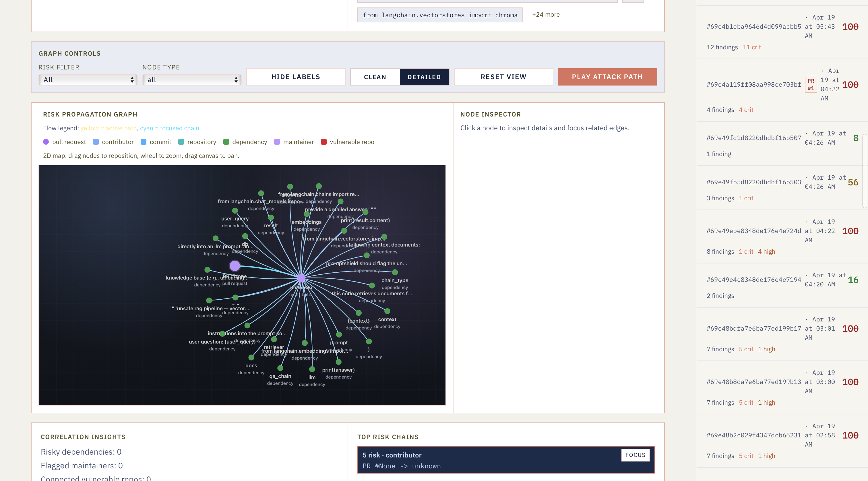
Task: Select the qa_chain dependency node
Action: pos(280,368)
